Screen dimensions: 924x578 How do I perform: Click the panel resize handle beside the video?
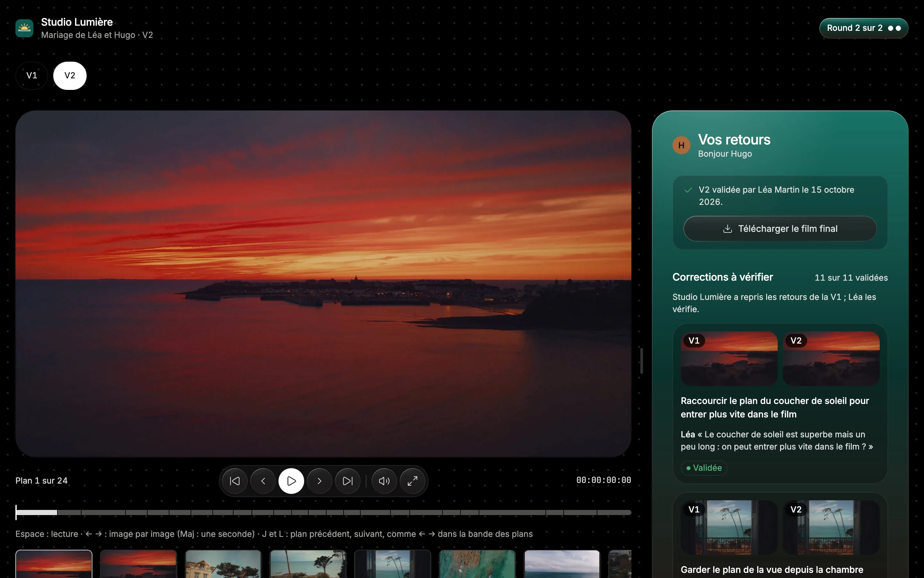[x=642, y=361]
